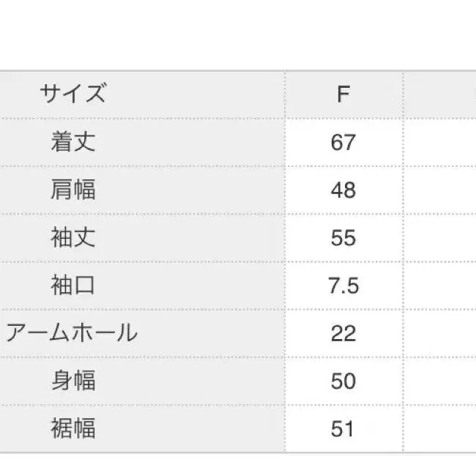Click the empty cell right of 51
The image size is (476, 476).
(439, 428)
